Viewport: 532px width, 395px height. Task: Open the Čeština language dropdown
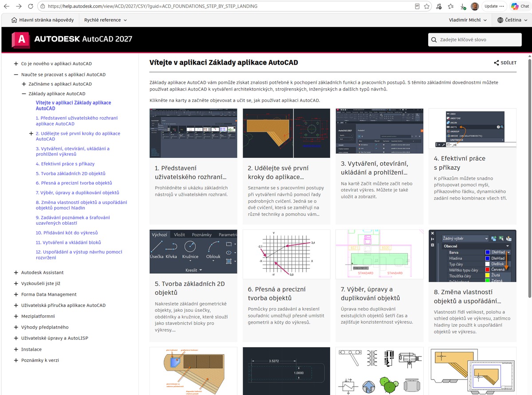point(512,20)
